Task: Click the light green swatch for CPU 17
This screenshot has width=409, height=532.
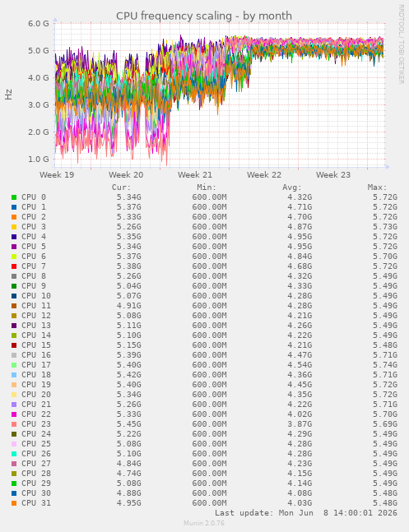Action: (14, 365)
